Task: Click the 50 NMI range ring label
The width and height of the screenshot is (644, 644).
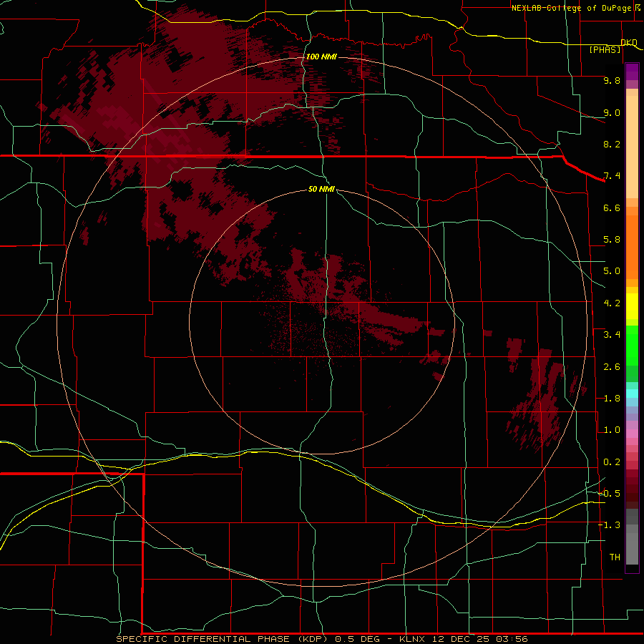Action: (x=321, y=189)
